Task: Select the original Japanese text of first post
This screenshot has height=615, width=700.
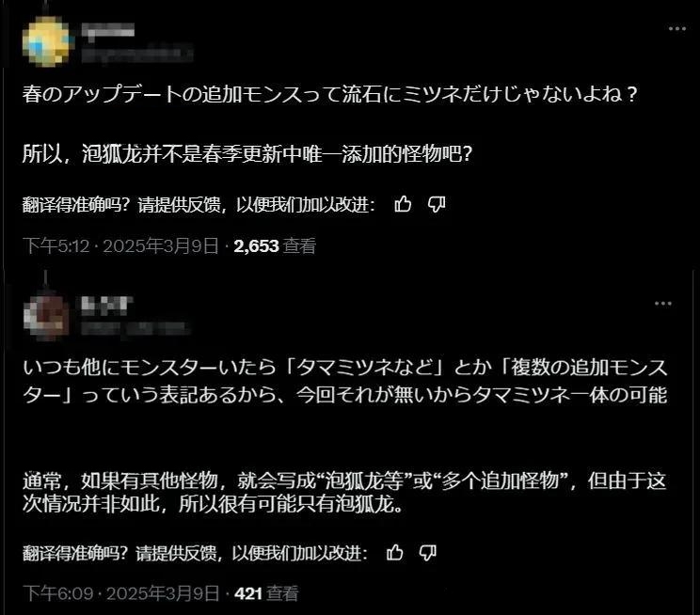Action: click(329, 95)
